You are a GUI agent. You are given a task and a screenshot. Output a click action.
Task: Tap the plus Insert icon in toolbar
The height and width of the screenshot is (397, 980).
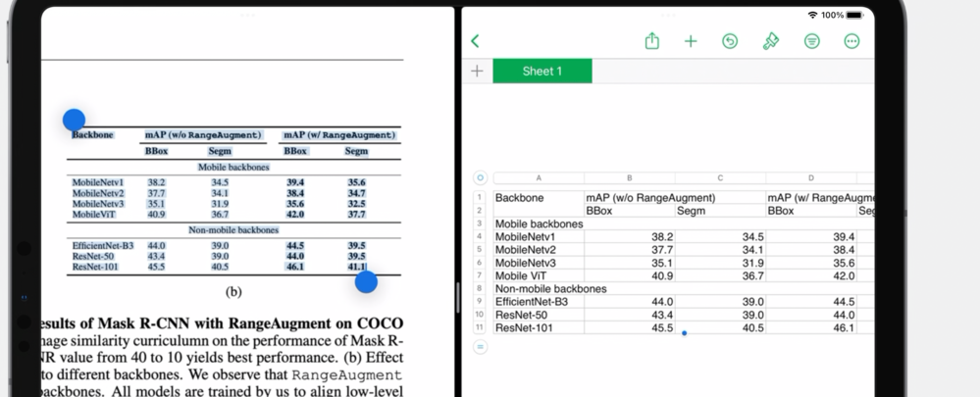(x=691, y=41)
